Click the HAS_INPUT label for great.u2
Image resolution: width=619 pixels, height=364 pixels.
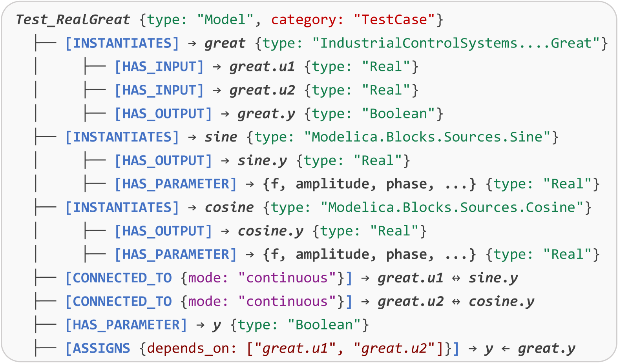(x=159, y=90)
